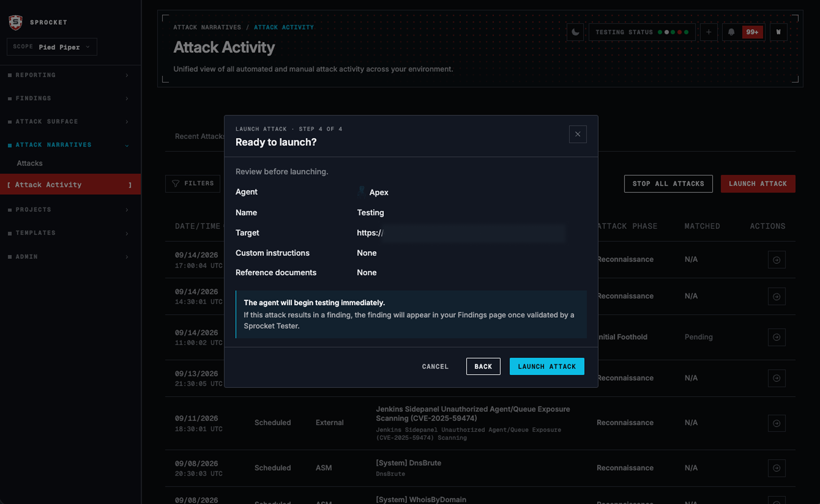Click the Sprocket shield logo
Screen dimensions: 820x504
click(15, 22)
